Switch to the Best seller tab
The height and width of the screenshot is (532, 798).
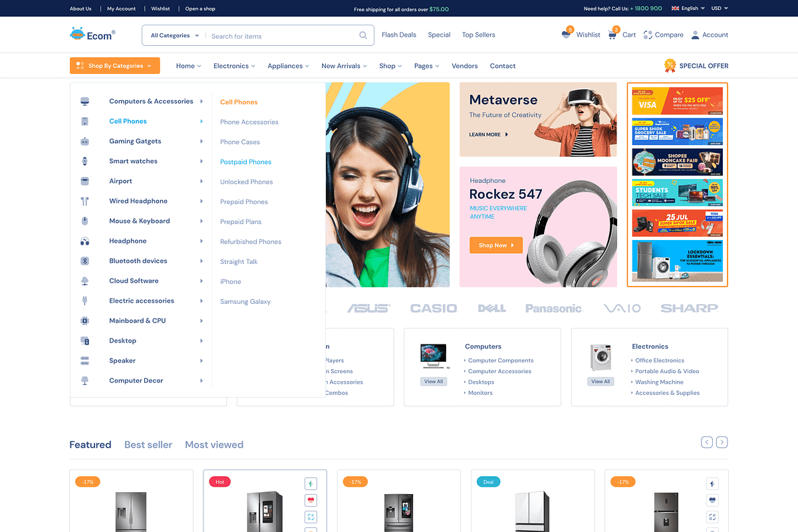[x=148, y=444]
